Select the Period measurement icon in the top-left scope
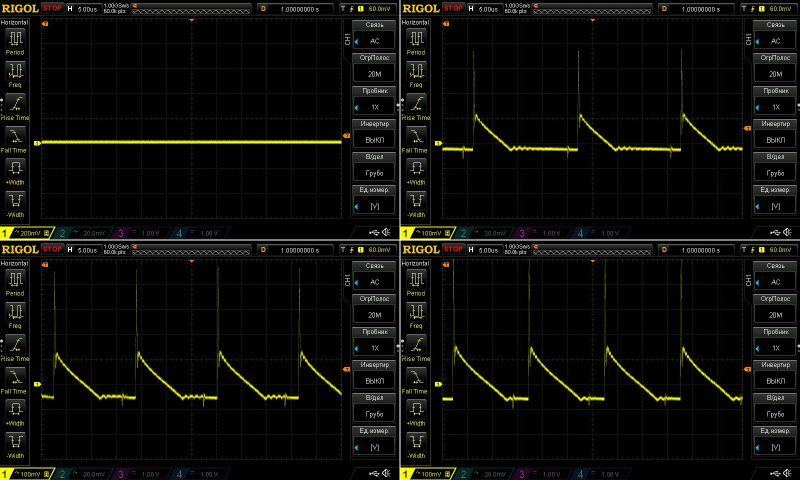The width and height of the screenshot is (800, 480). pos(15,38)
